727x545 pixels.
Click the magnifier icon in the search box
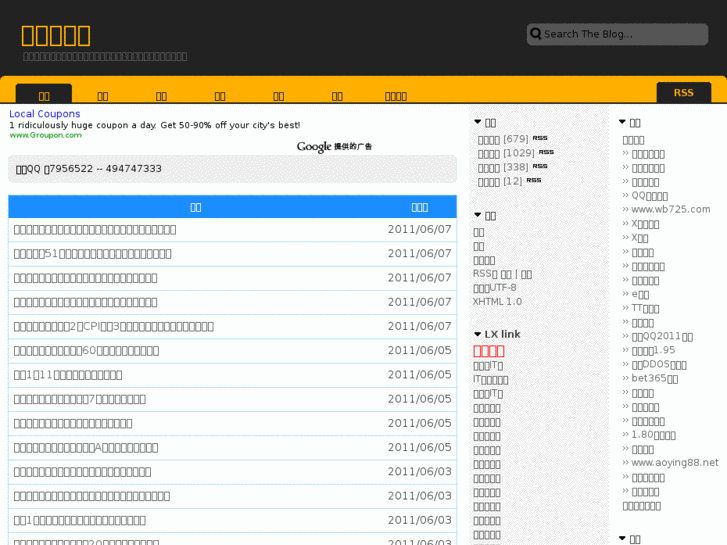click(536, 34)
